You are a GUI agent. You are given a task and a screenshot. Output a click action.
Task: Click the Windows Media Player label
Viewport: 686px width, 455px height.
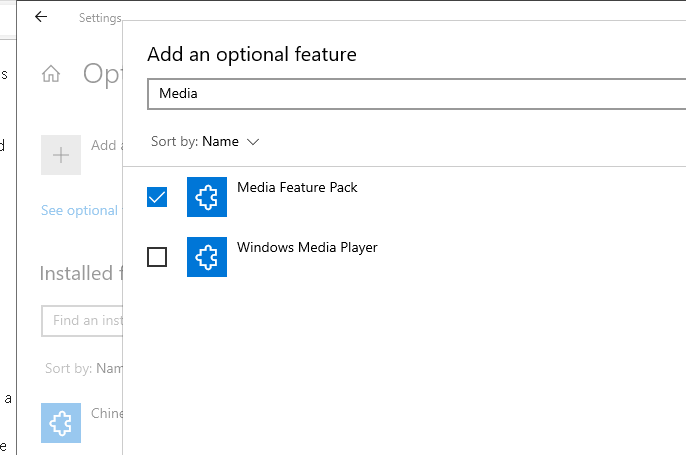click(307, 247)
